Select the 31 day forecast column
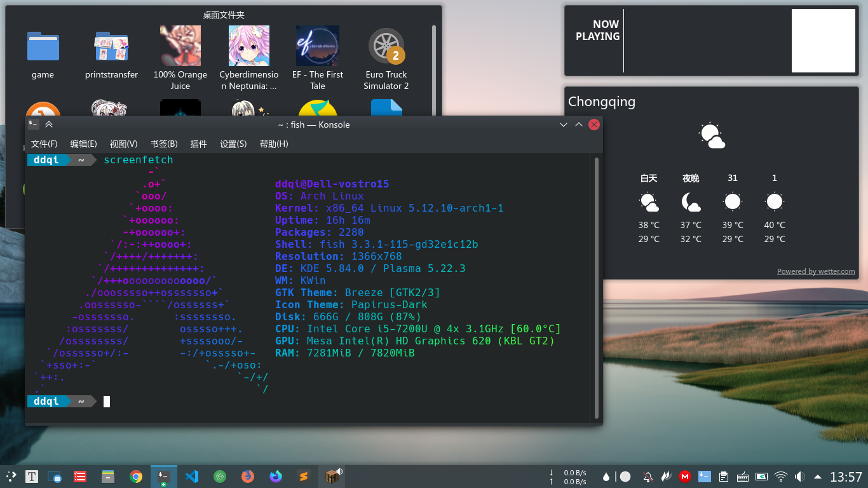Screen dimensions: 868x488 [x=733, y=208]
